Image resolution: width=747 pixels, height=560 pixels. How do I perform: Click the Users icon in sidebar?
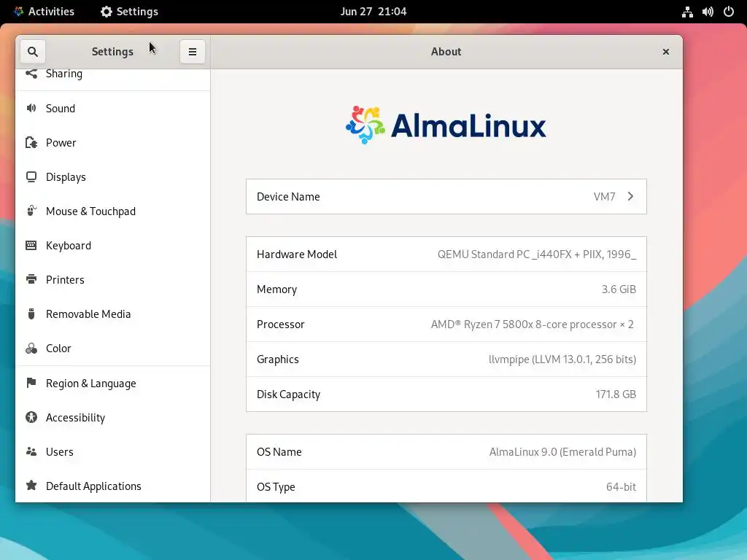pos(31,451)
